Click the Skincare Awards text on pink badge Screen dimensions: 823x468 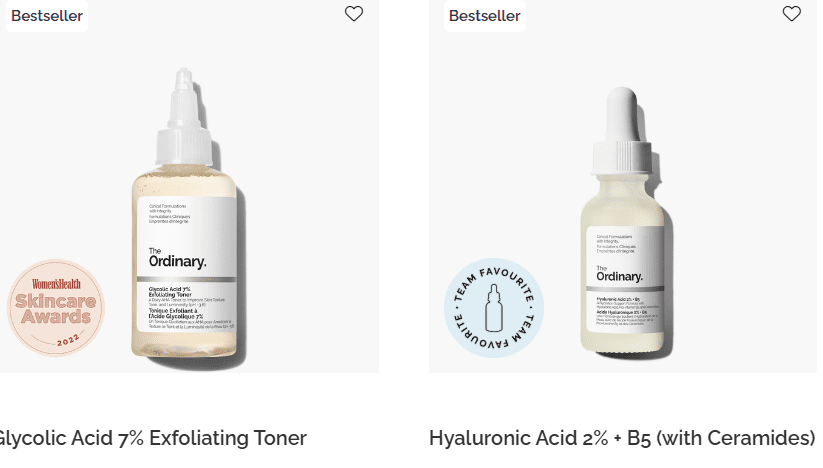[x=56, y=309]
